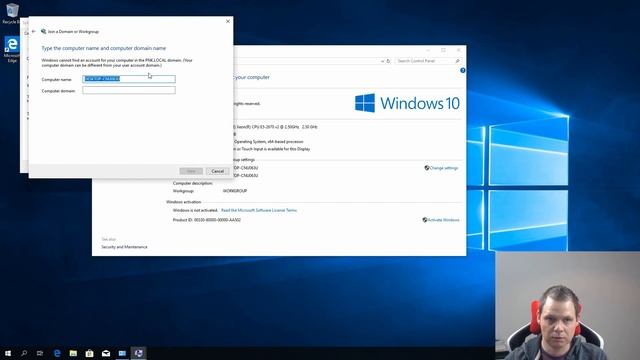This screenshot has height=360, width=640.
Task: Open the Store from the taskbar
Action: (90, 353)
